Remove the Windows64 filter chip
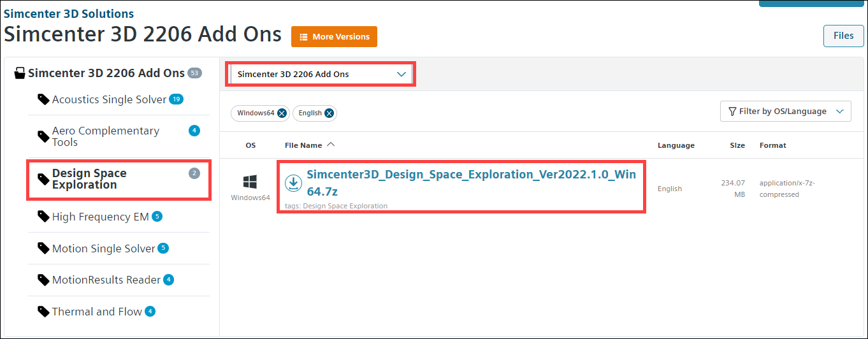 tap(282, 113)
